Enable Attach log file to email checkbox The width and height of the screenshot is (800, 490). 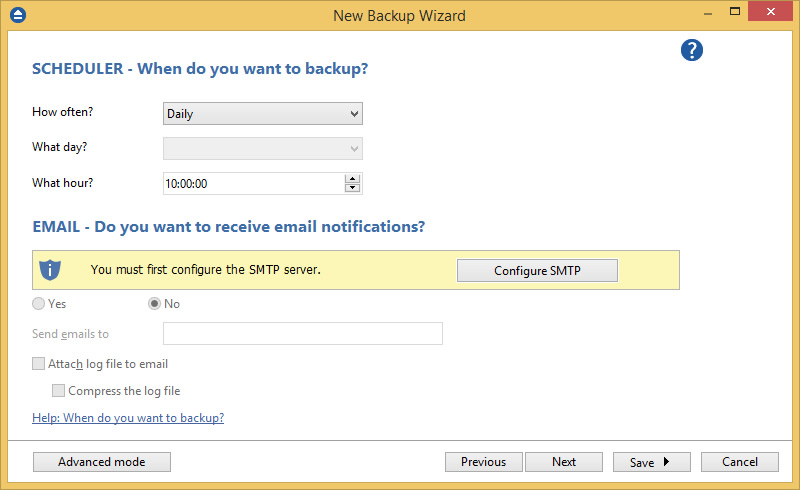pyautogui.click(x=39, y=364)
